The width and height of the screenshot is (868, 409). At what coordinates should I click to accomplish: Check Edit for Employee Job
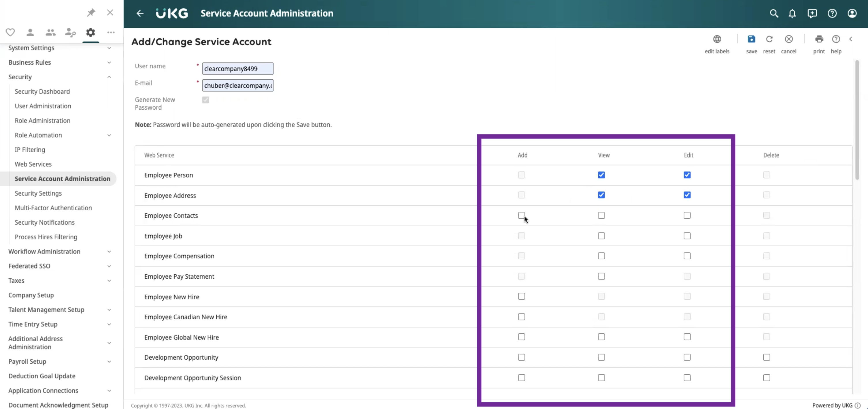pyautogui.click(x=687, y=236)
